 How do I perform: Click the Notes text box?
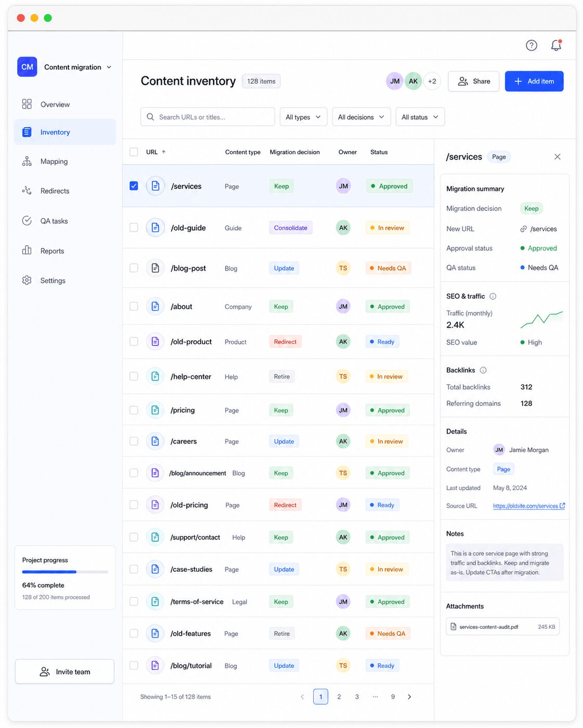pyautogui.click(x=505, y=562)
